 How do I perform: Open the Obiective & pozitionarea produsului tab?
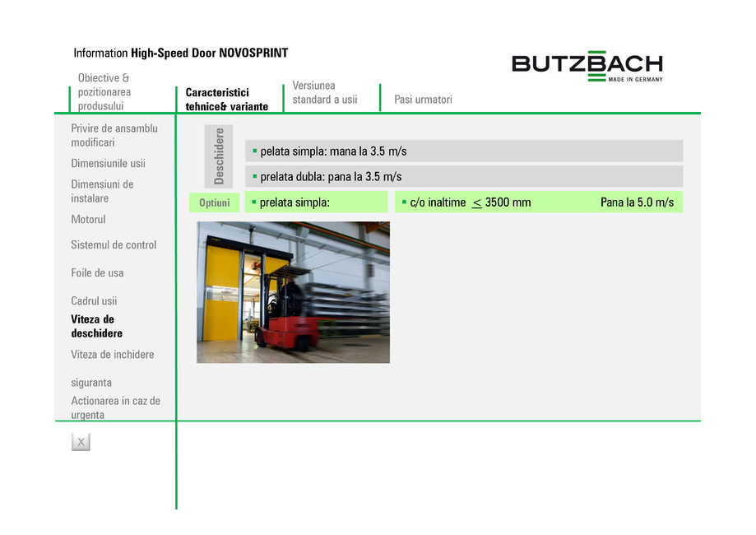104,92
